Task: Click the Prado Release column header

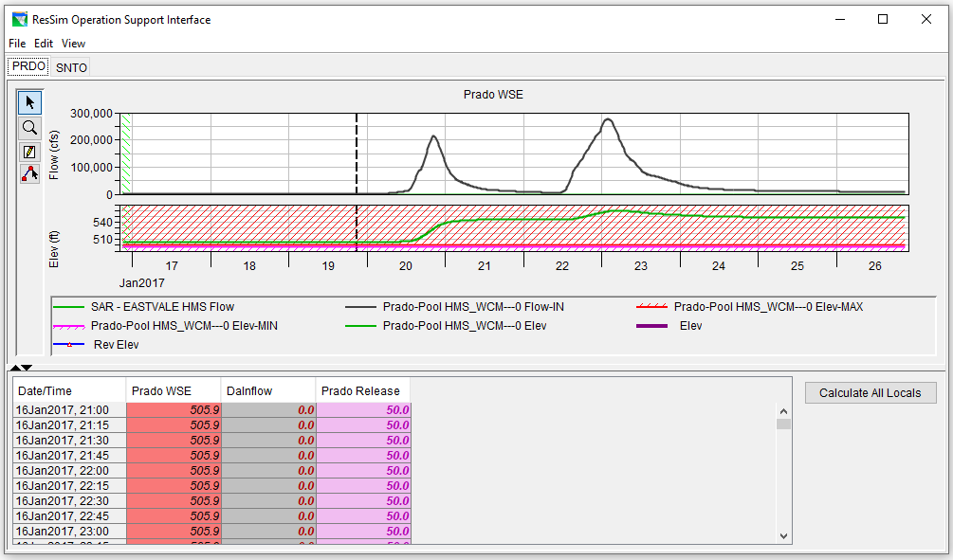Action: coord(363,390)
